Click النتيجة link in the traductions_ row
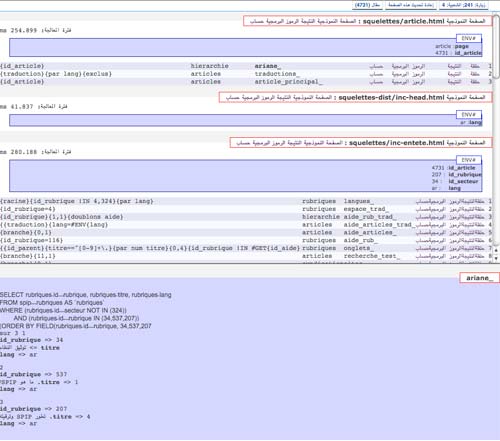 (454, 74)
